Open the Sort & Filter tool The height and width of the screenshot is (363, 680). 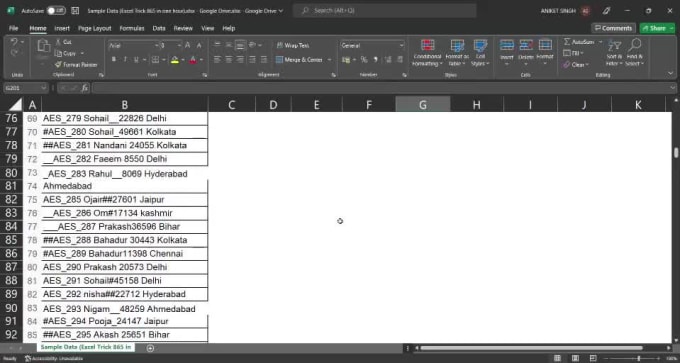pos(614,53)
